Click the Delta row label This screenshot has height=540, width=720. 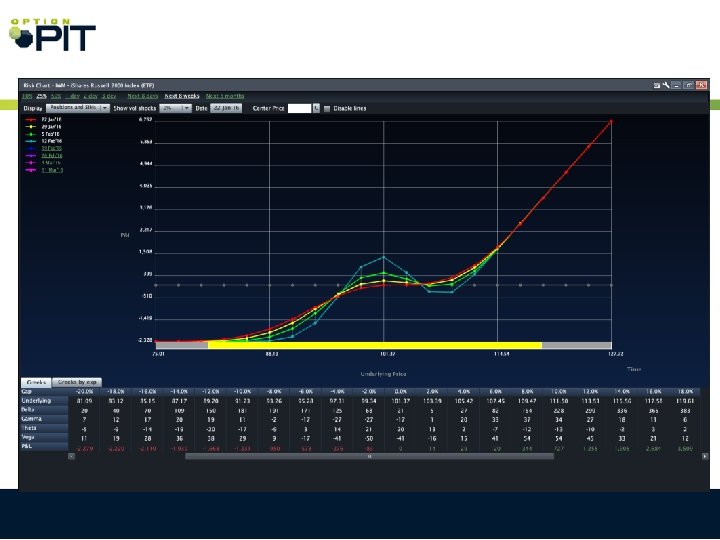tap(44, 410)
